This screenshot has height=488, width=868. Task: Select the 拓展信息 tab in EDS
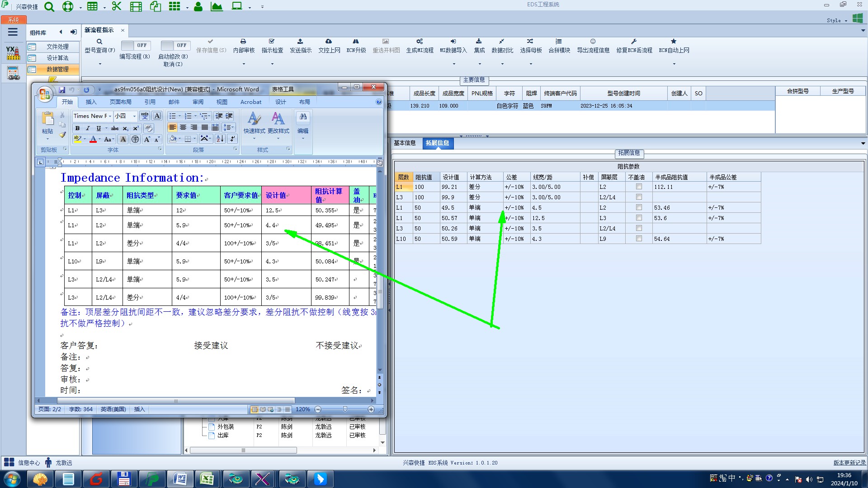click(x=438, y=143)
